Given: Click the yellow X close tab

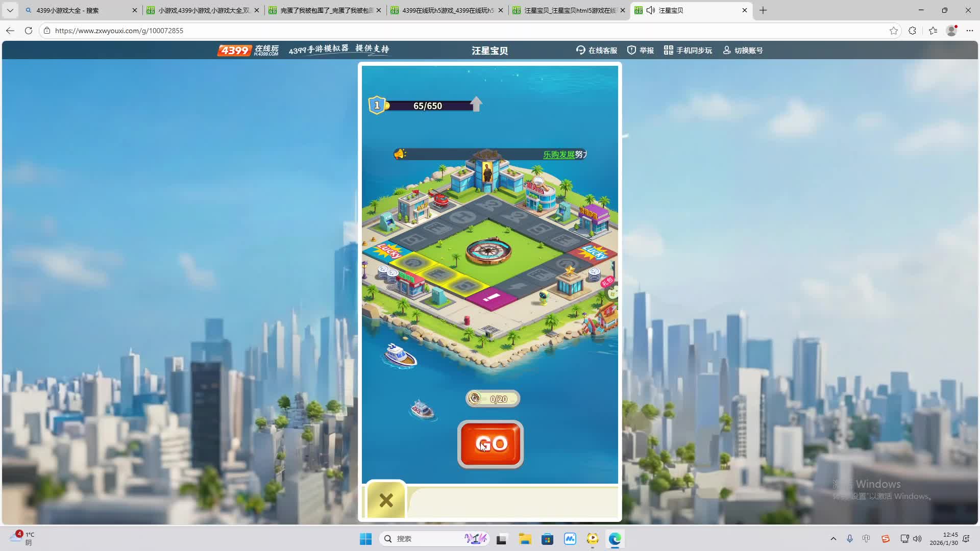Looking at the screenshot, I should [x=386, y=500].
